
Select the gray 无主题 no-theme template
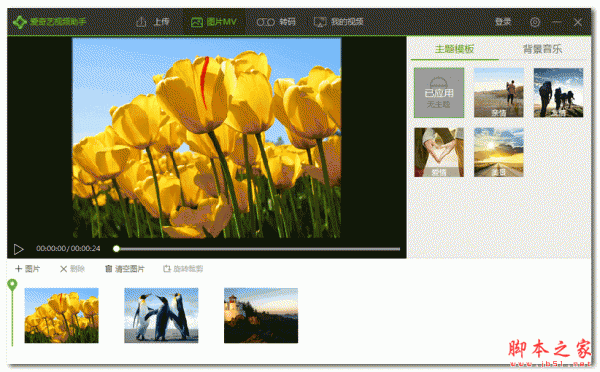coord(439,93)
